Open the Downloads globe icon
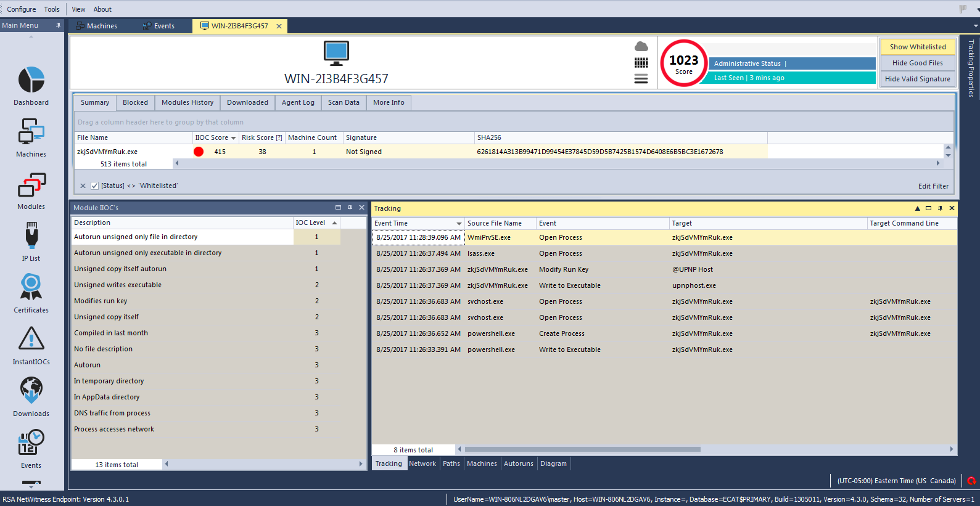The image size is (980, 506). (31, 391)
